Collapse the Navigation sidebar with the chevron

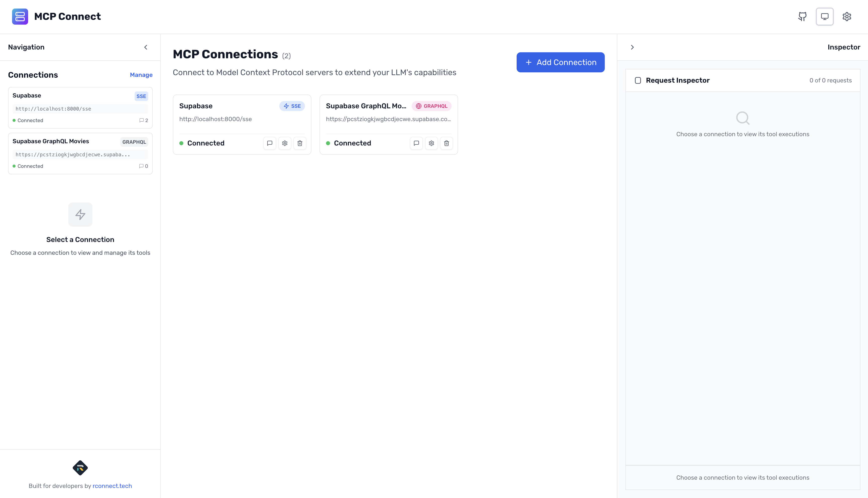(x=146, y=47)
